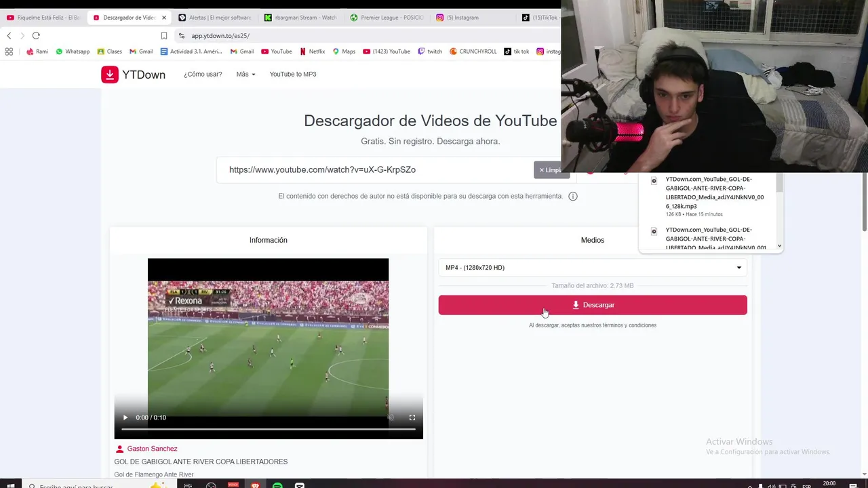Image resolution: width=868 pixels, height=488 pixels.
Task: Switch to the TikTok tab
Action: click(x=540, y=18)
